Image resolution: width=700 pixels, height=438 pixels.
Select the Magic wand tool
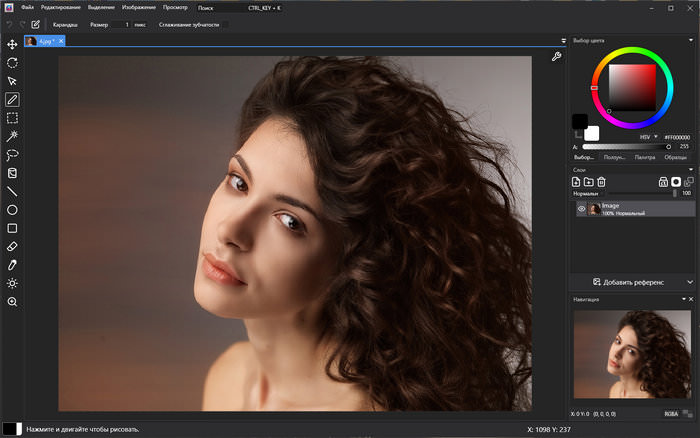click(12, 136)
